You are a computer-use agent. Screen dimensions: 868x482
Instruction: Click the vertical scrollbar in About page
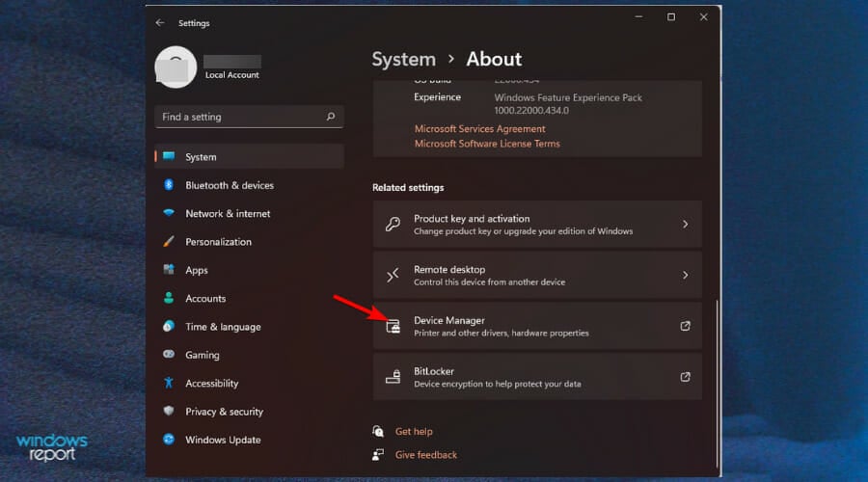coord(718,384)
